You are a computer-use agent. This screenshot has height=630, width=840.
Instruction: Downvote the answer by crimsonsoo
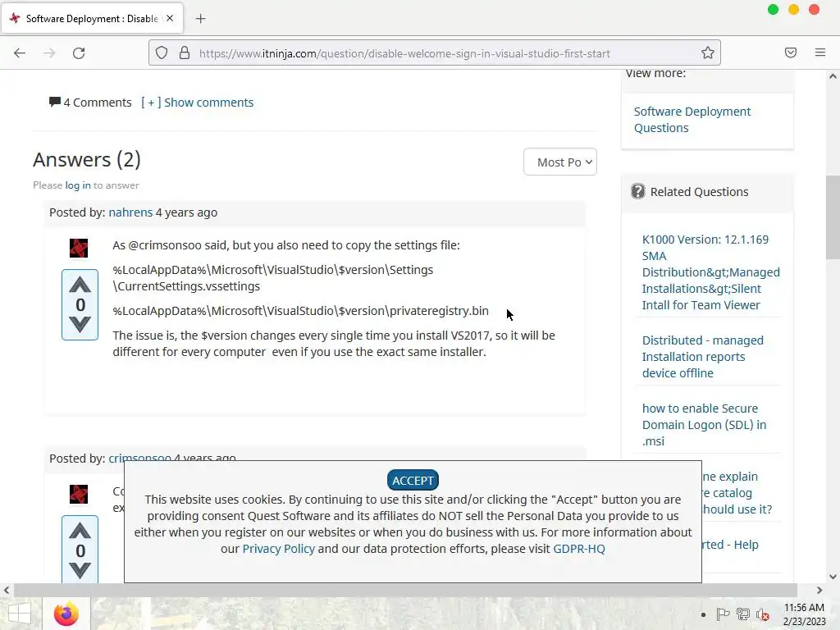pyautogui.click(x=80, y=570)
